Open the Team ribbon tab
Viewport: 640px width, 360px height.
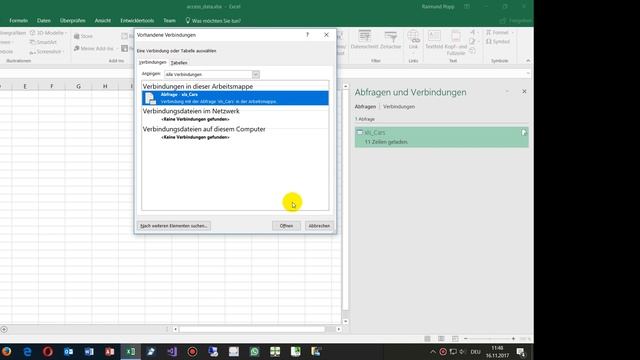169,20
